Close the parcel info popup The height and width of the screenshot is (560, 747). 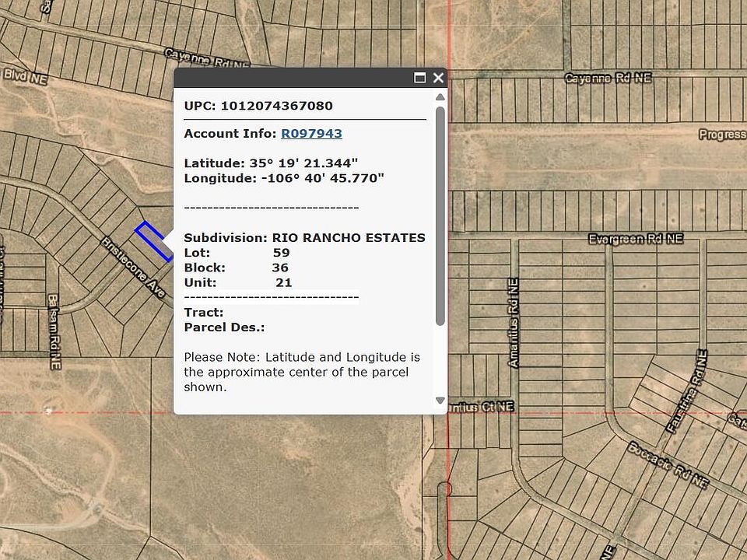coord(438,78)
